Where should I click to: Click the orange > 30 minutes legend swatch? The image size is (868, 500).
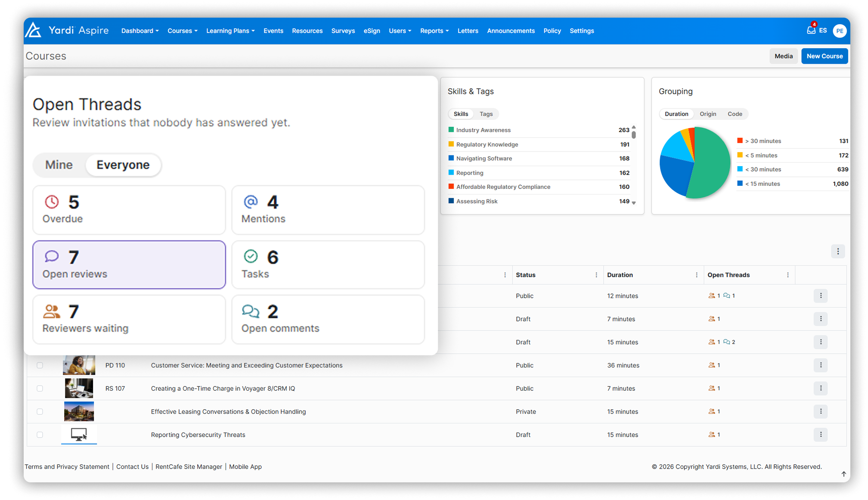[x=740, y=141]
